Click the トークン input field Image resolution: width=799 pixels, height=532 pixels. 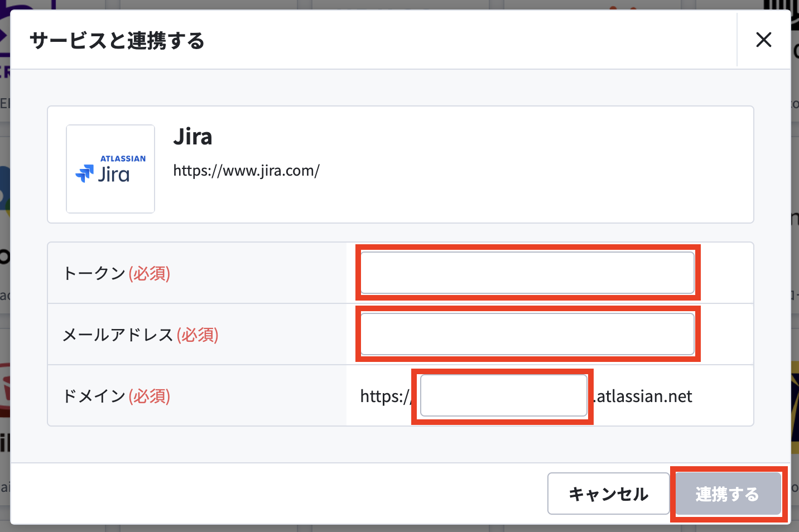[527, 273]
